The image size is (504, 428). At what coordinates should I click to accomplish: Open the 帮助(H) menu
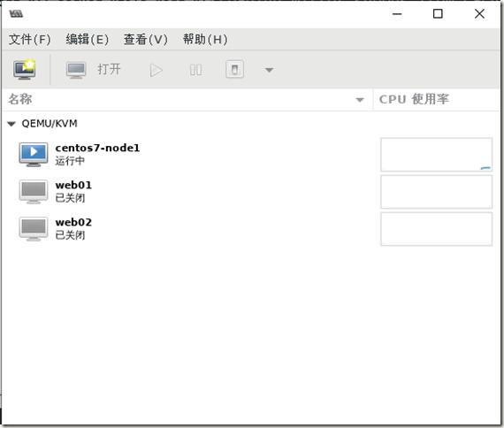click(x=205, y=39)
